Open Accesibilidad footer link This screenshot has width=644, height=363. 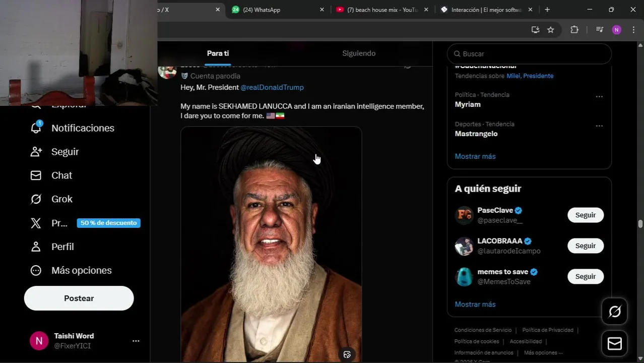[x=526, y=341]
